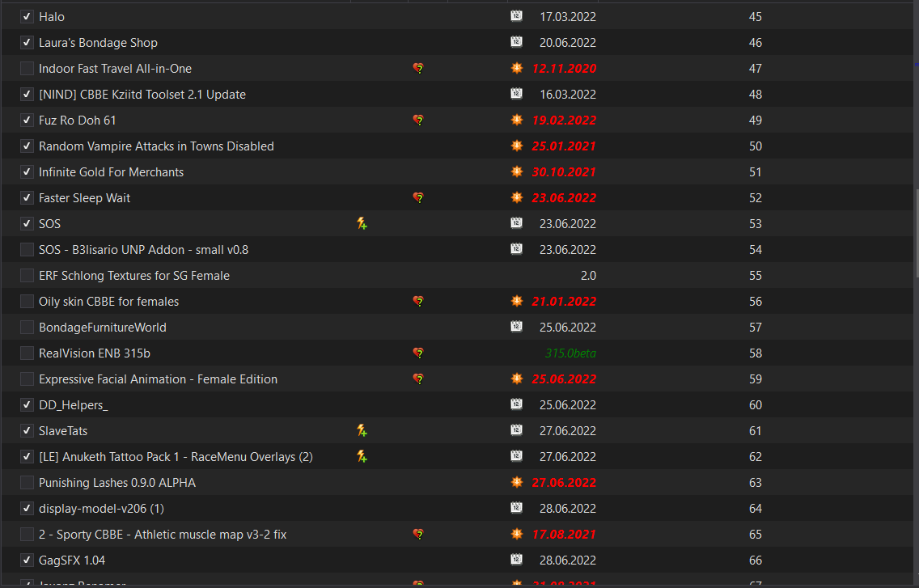Click endorse heart icon for Oily skin CBBE
919x588 pixels.
[418, 301]
